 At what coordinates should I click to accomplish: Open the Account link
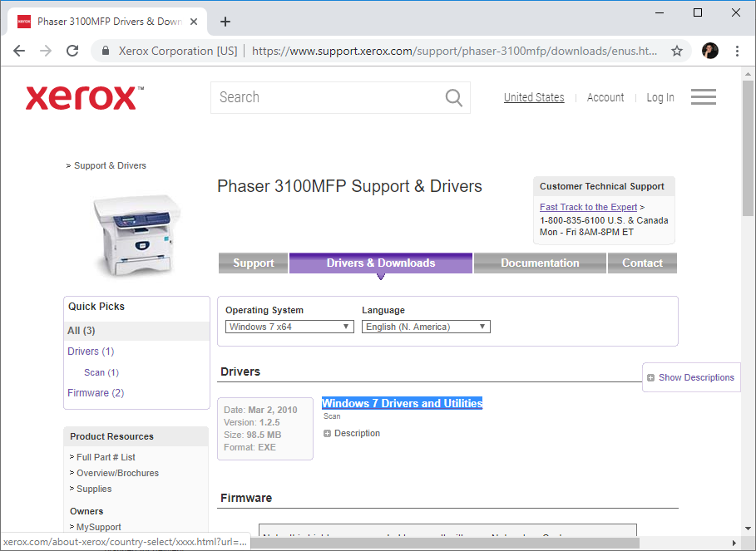click(605, 97)
